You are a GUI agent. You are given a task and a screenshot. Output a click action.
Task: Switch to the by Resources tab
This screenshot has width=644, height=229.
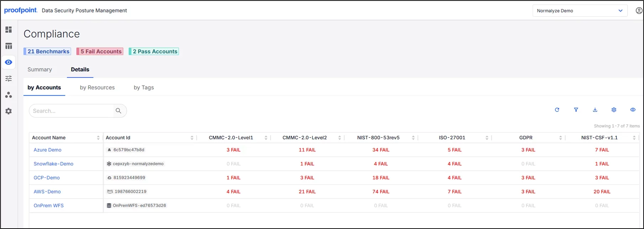97,87
